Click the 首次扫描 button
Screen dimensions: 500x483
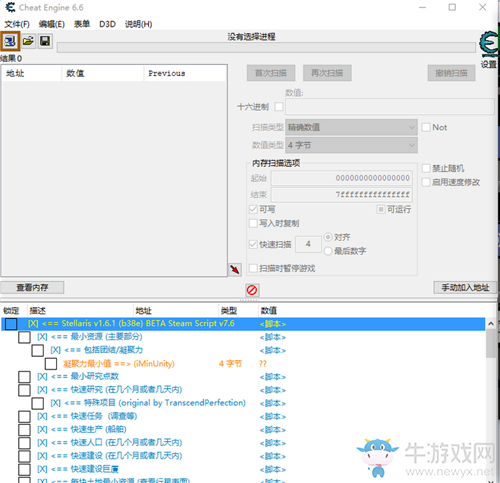coord(271,73)
